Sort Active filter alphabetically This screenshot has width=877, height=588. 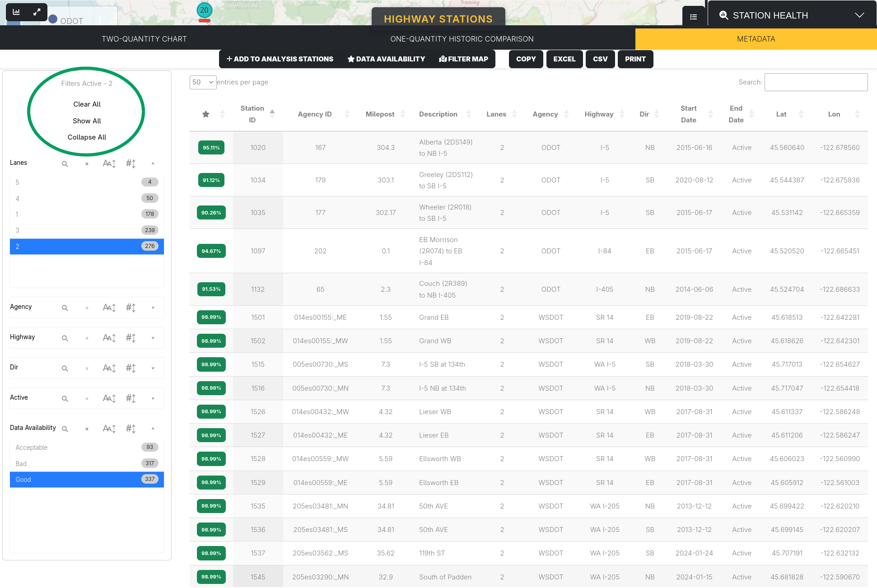tap(109, 398)
